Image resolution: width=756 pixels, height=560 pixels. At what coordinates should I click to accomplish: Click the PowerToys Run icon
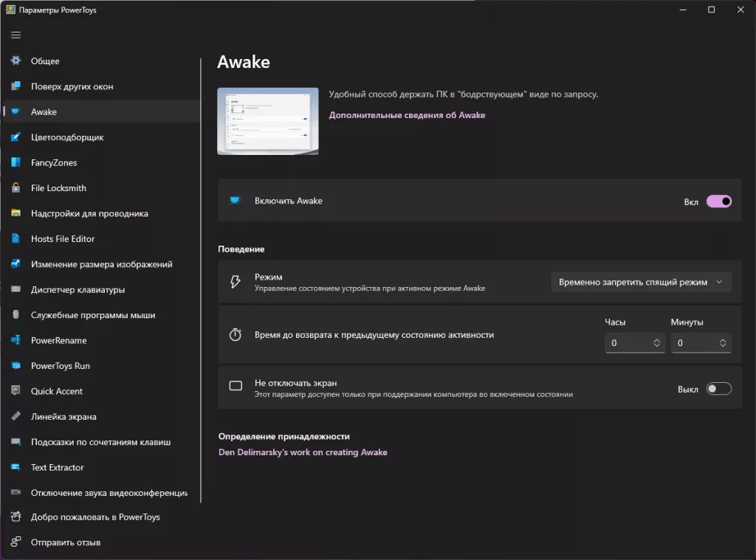pyautogui.click(x=16, y=366)
